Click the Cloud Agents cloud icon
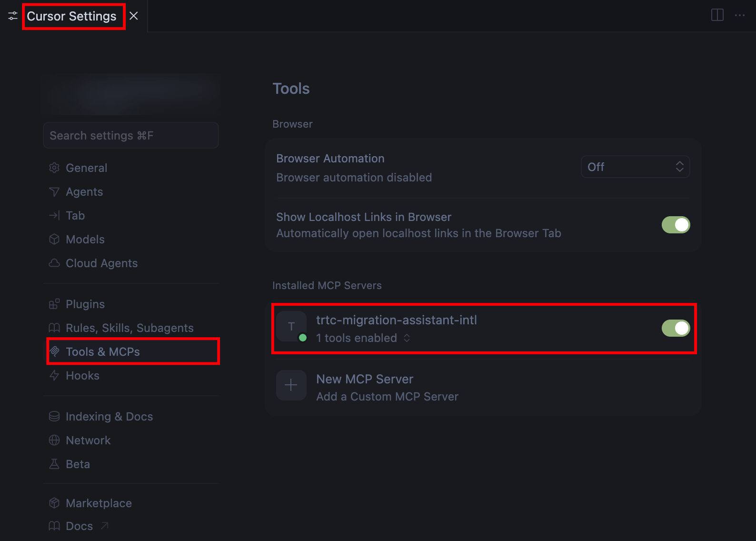756x541 pixels. click(54, 263)
